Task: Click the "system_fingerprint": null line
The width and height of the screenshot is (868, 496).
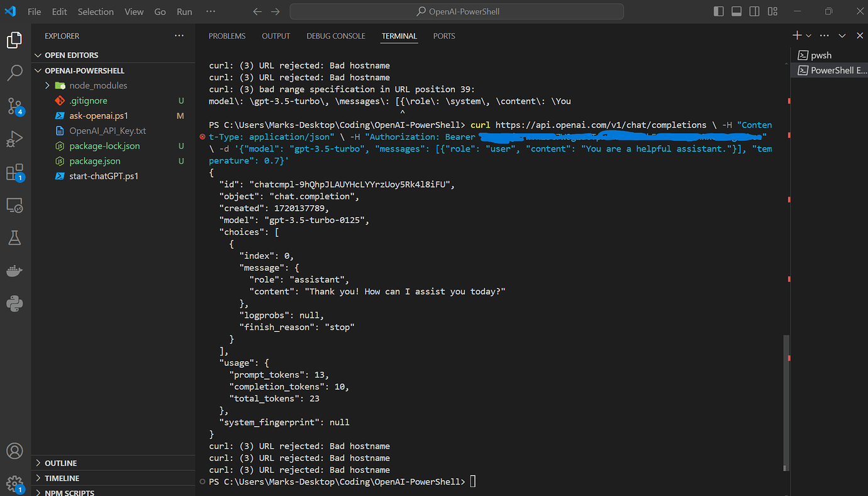Action: 284,422
